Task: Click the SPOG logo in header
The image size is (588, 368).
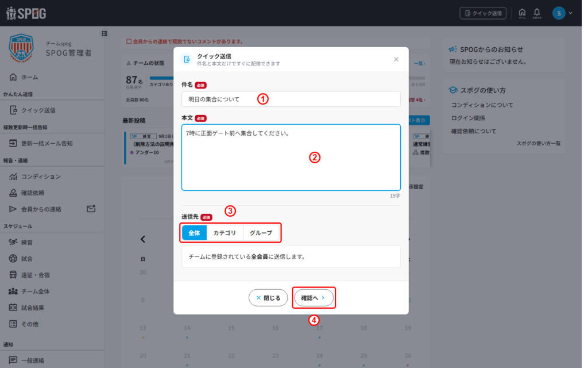Action: click(x=26, y=13)
